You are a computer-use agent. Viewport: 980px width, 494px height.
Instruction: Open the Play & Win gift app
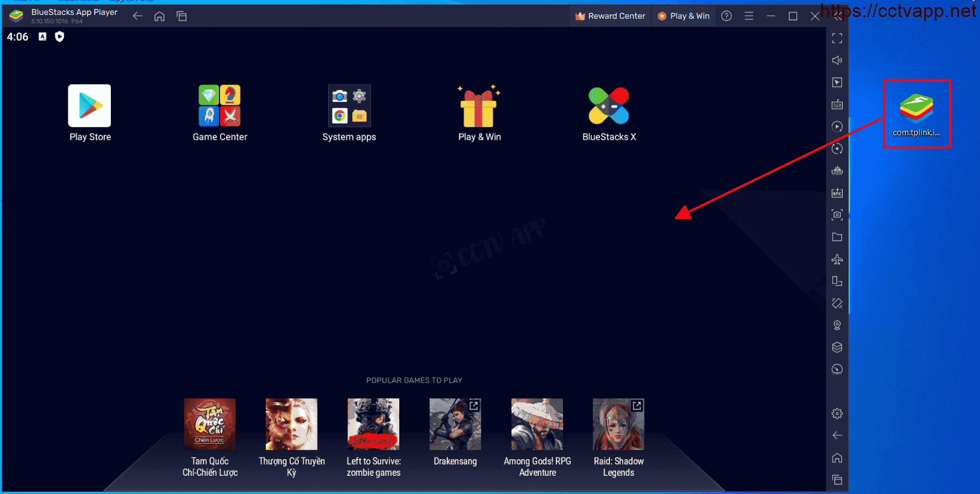[x=479, y=107]
